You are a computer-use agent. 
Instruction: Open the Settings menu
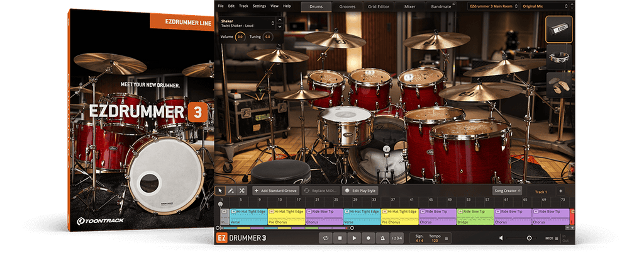(x=259, y=6)
